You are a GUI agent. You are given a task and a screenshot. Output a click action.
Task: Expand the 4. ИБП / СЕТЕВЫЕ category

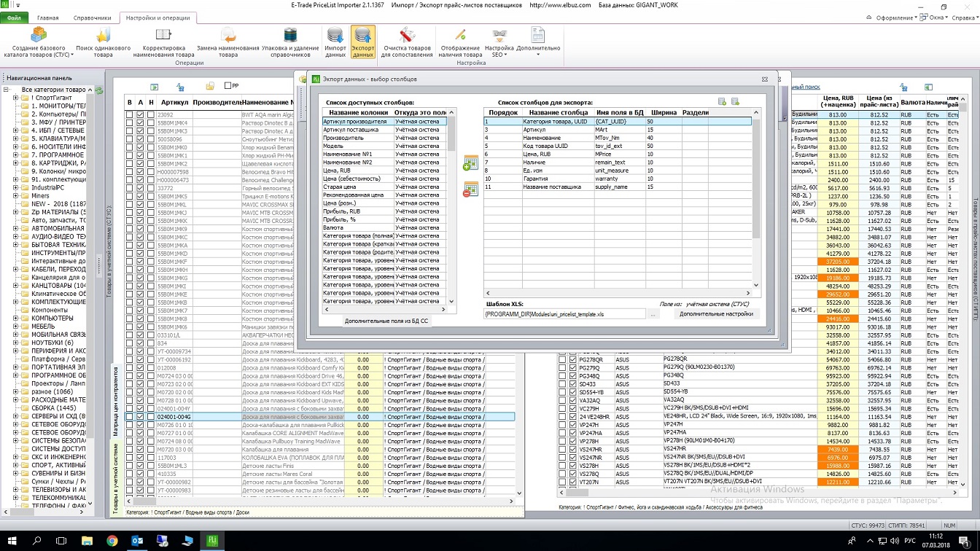tap(15, 130)
